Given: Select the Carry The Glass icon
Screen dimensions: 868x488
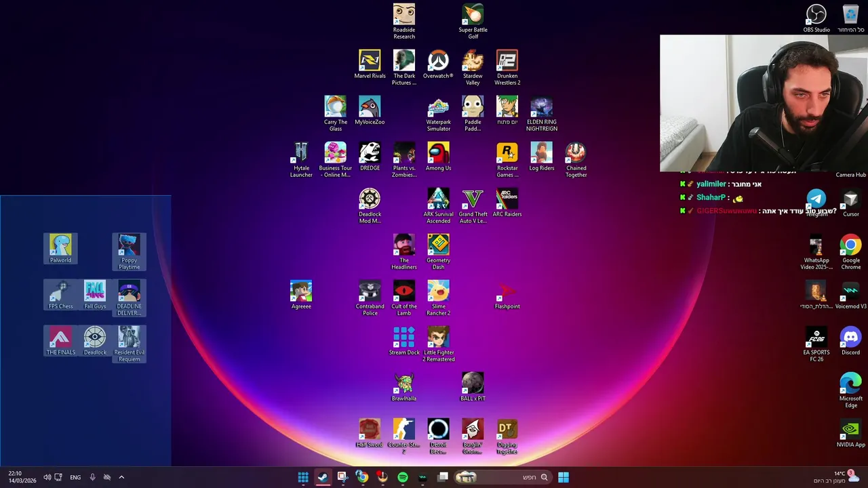Looking at the screenshot, I should point(335,114).
